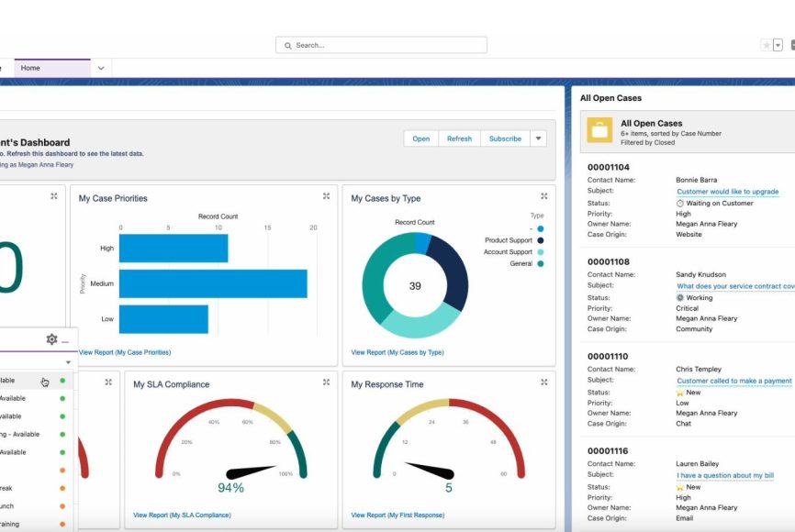
Task: Click the Refresh dashboard button
Action: point(459,139)
